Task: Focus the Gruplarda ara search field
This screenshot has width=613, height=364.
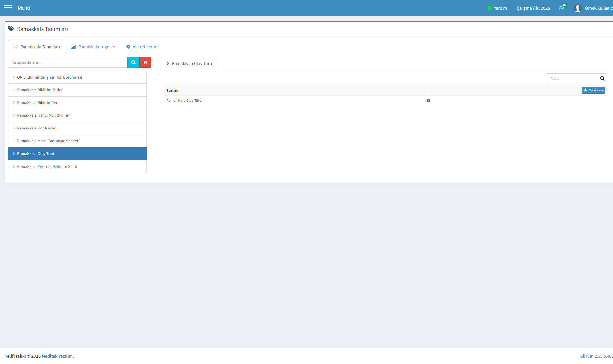Action: 68,62
